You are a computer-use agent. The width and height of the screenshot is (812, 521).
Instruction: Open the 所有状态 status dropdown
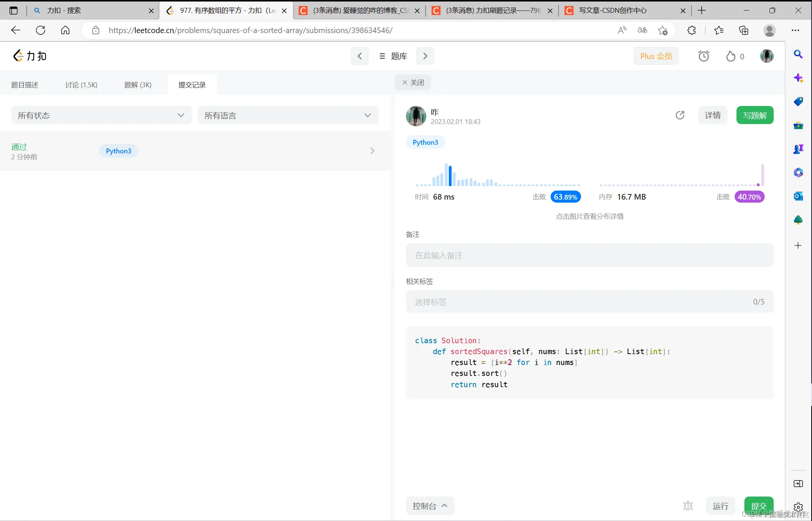pos(101,115)
